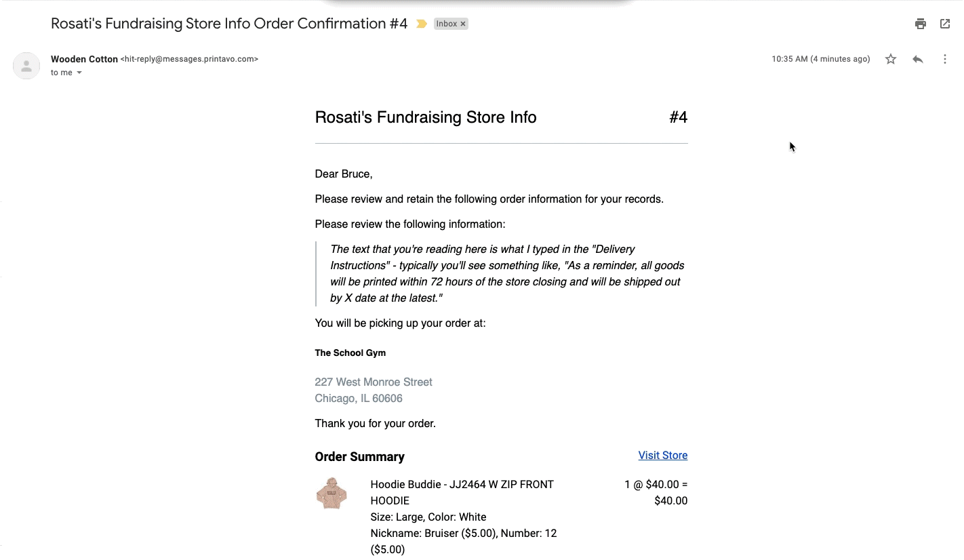This screenshot has width=964, height=560.
Task: Star the Wooden Cotton email
Action: (891, 60)
